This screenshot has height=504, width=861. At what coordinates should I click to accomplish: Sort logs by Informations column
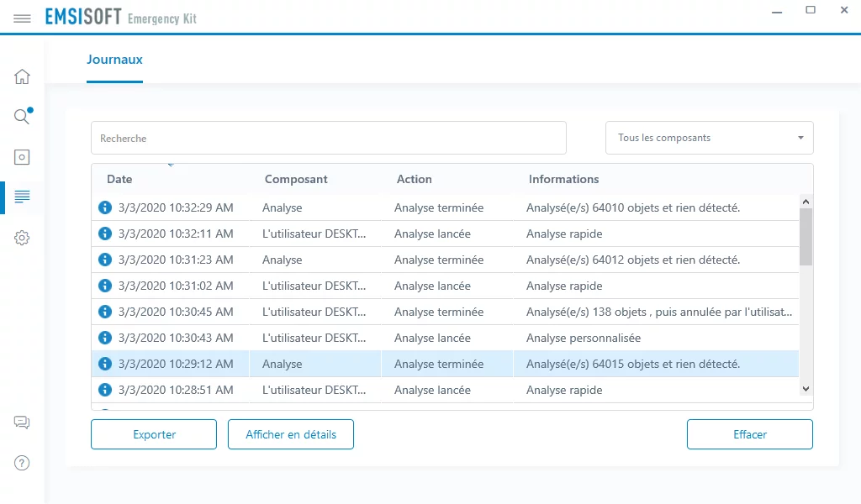tap(564, 179)
